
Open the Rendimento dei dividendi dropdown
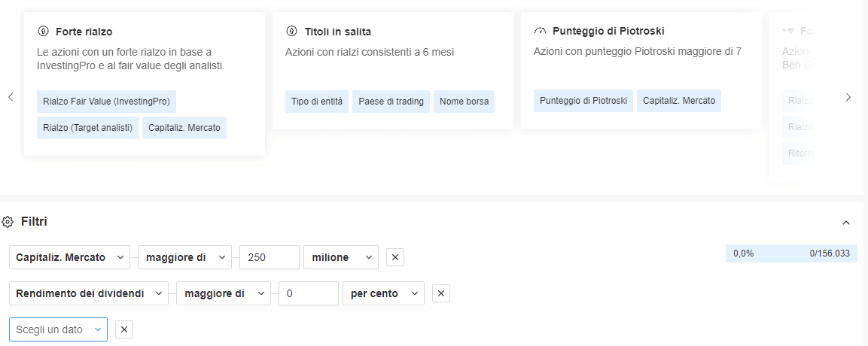pos(89,293)
